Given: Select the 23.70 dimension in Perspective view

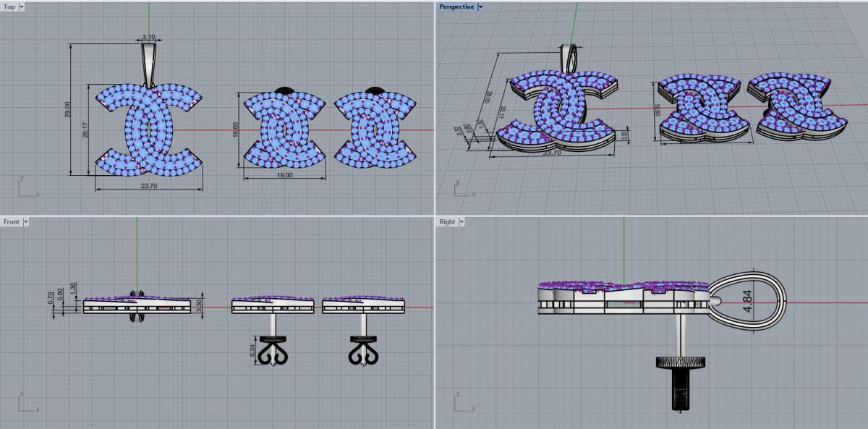Looking at the screenshot, I should click(551, 153).
